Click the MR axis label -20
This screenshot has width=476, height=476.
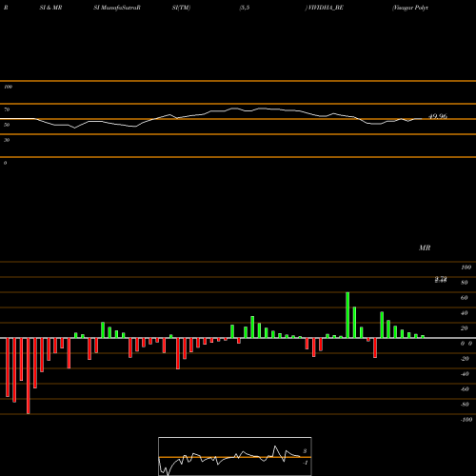pos(465,359)
